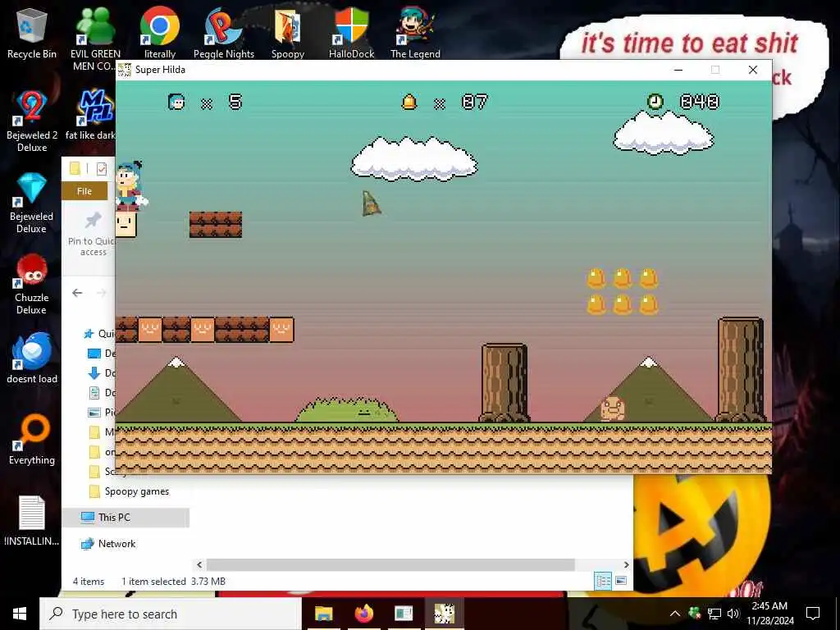840x630 pixels.
Task: Open Firefox from the taskbar
Action: [x=363, y=614]
